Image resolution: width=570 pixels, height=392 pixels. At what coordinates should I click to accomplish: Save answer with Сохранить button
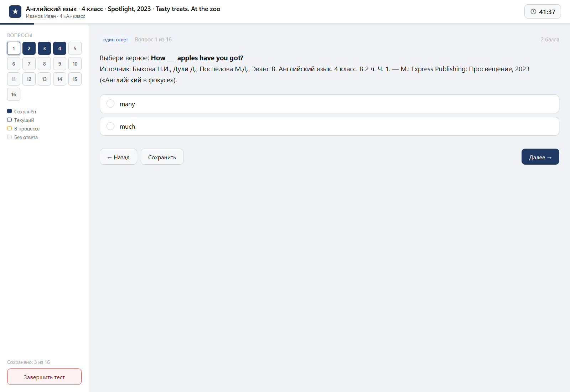162,157
